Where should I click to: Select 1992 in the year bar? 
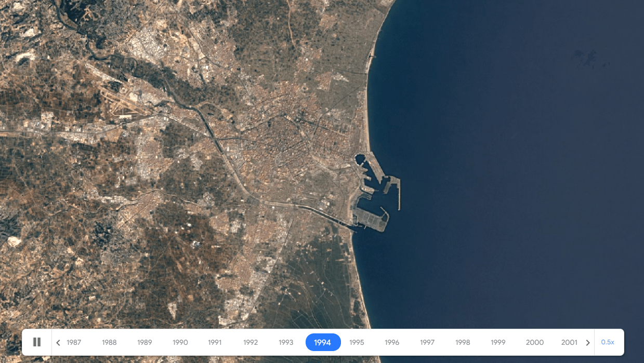click(x=251, y=343)
